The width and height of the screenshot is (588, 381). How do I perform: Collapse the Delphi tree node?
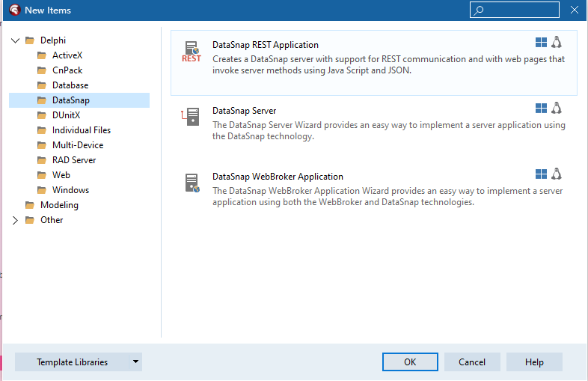pos(16,40)
